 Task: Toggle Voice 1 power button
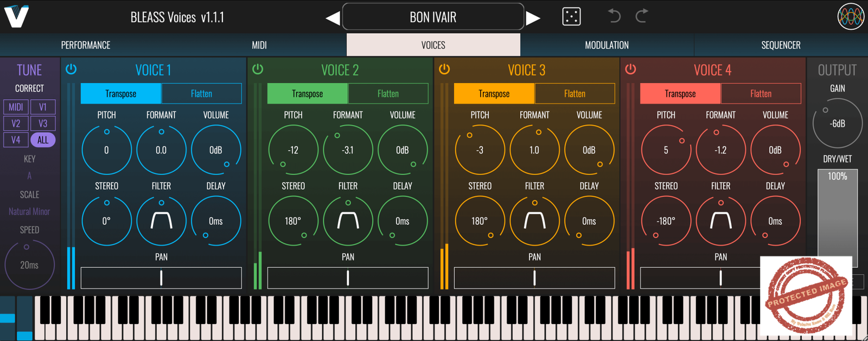(x=71, y=69)
